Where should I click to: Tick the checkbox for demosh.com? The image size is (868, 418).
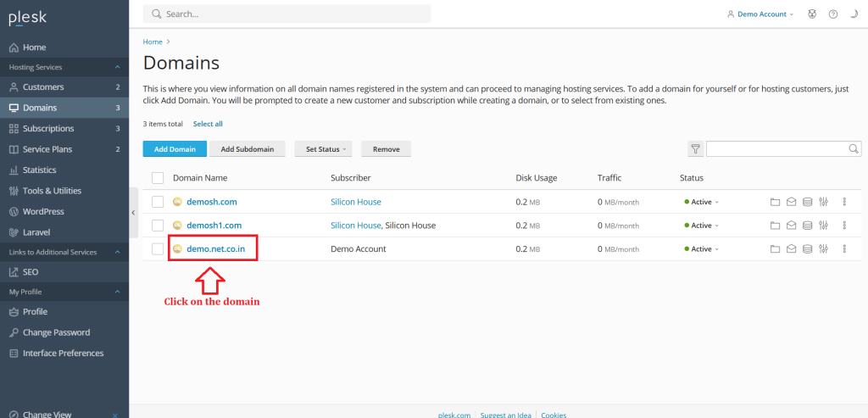click(158, 202)
